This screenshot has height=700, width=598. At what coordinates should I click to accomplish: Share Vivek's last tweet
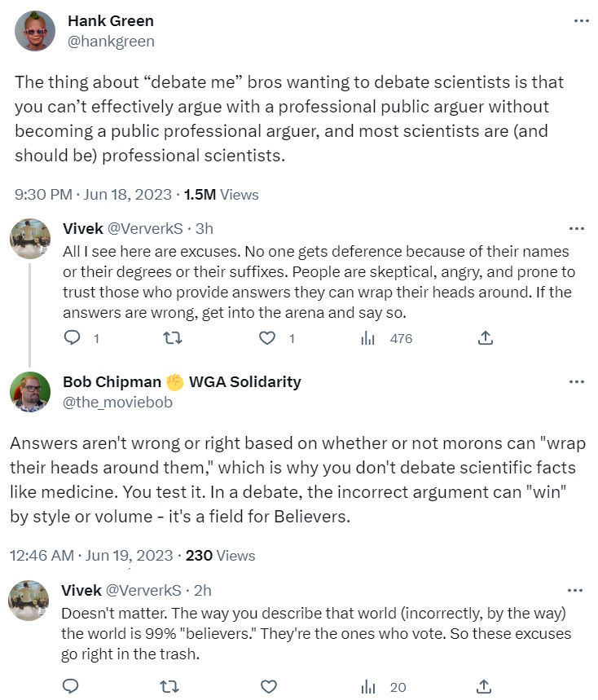[x=483, y=687]
